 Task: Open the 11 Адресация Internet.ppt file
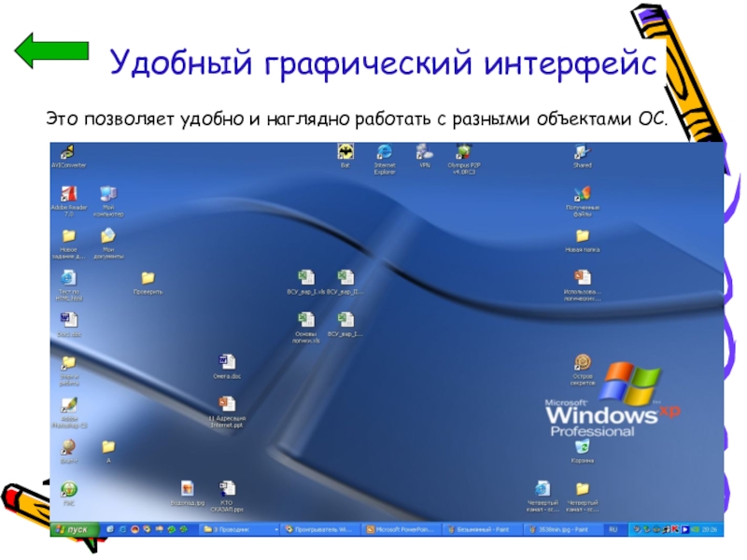pyautogui.click(x=227, y=412)
